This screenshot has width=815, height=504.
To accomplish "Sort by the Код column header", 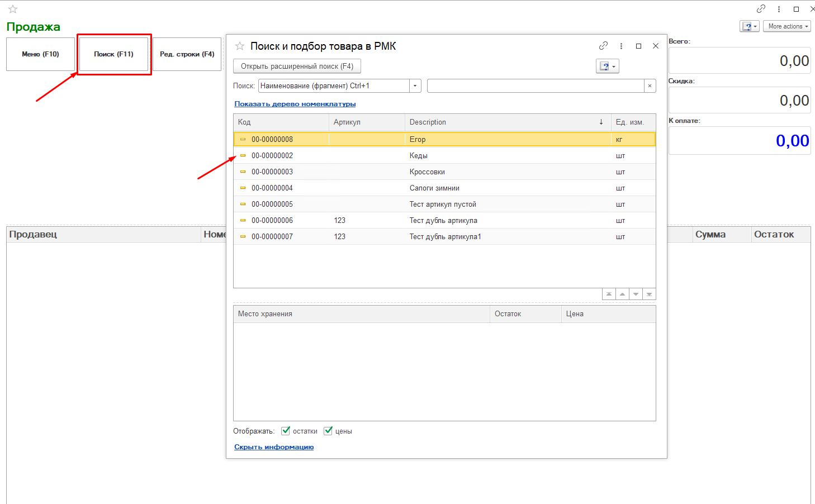I will [x=281, y=122].
